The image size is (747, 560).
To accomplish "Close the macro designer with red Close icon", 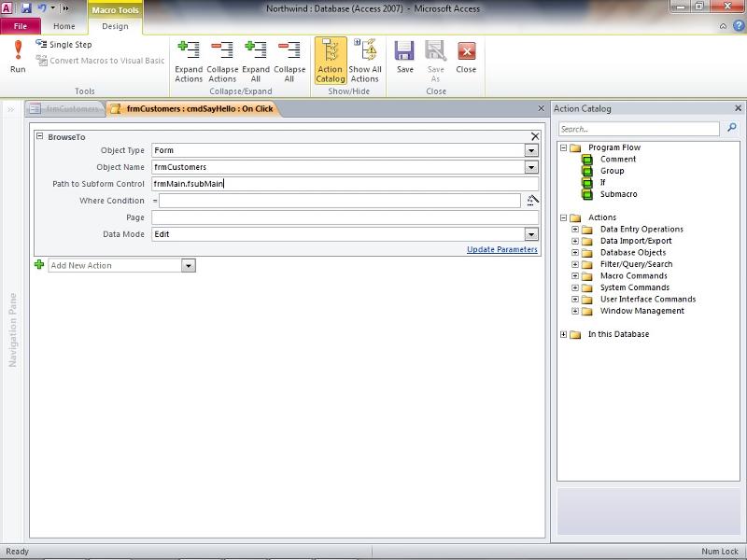I will click(x=466, y=57).
